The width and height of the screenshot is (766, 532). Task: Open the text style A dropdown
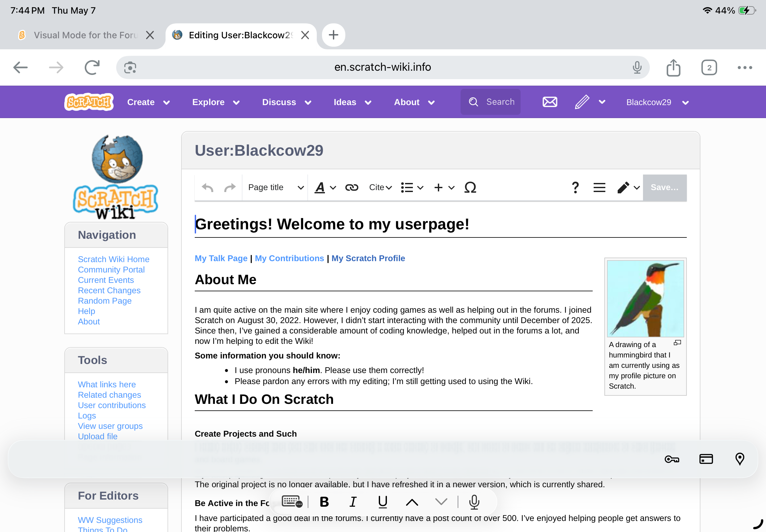(325, 188)
